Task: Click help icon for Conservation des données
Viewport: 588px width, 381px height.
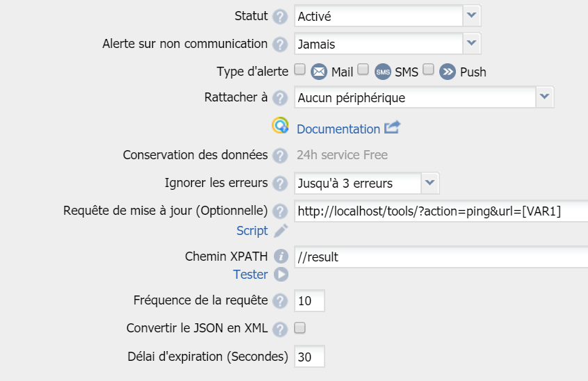Action: pyautogui.click(x=280, y=155)
